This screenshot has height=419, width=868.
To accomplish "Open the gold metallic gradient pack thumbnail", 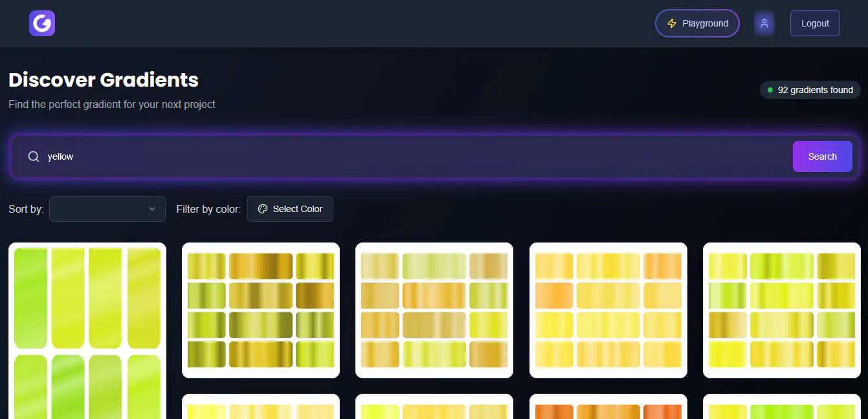I will (x=261, y=310).
